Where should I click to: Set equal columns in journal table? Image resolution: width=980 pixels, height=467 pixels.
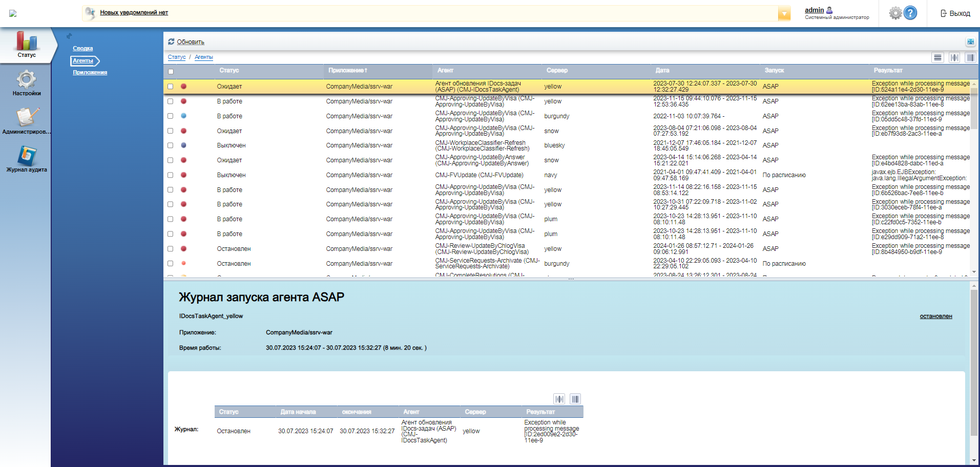pyautogui.click(x=575, y=399)
